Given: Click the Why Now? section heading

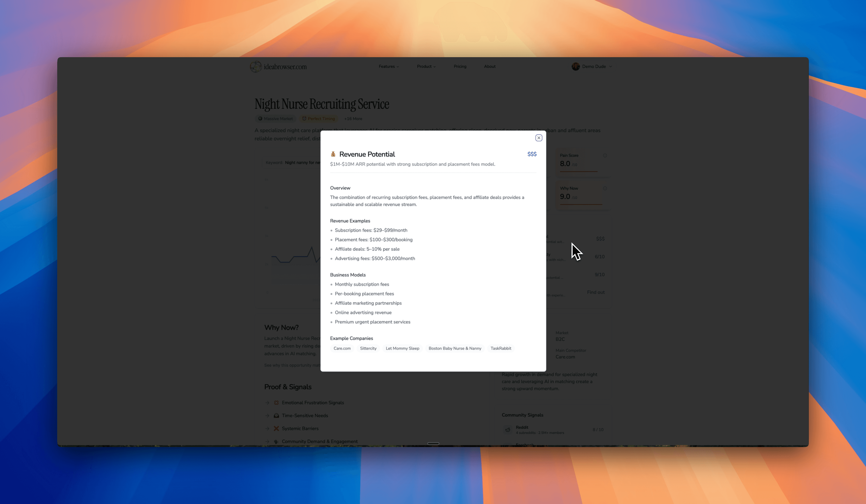Looking at the screenshot, I should click(281, 328).
